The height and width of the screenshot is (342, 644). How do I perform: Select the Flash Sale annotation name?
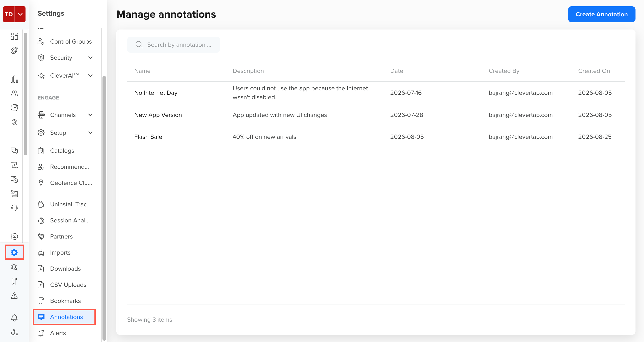click(148, 137)
